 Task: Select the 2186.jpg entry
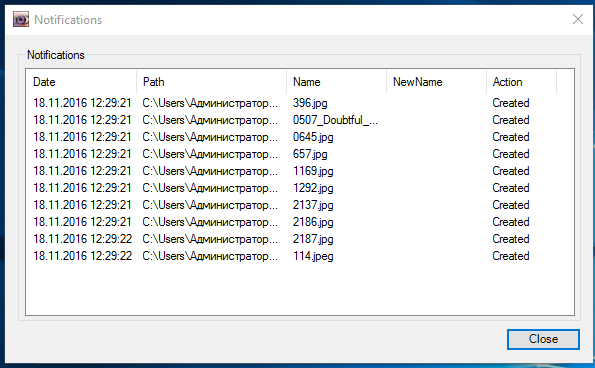[x=313, y=222]
